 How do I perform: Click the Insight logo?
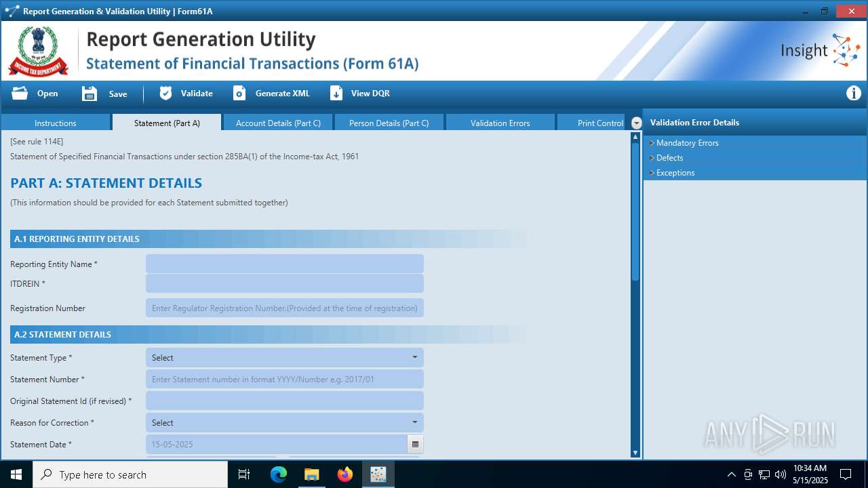pos(821,51)
